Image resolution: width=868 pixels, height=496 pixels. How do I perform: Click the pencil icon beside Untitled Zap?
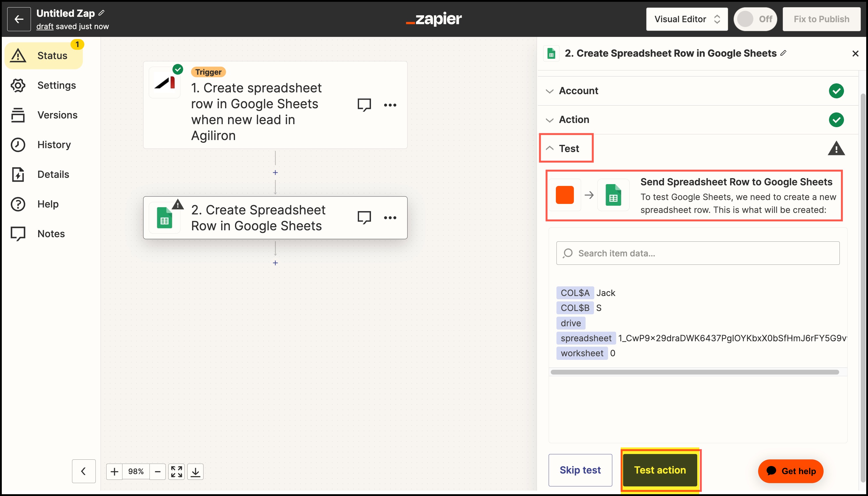coord(101,13)
